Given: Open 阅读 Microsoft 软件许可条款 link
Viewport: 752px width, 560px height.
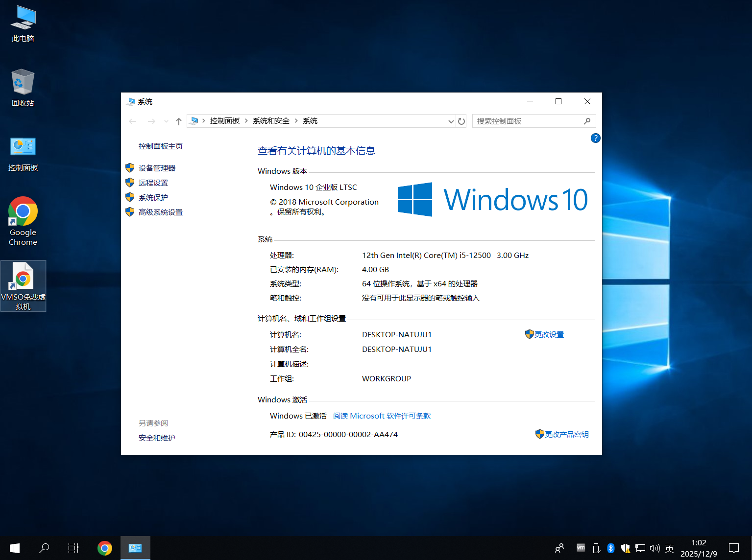Looking at the screenshot, I should (382, 416).
